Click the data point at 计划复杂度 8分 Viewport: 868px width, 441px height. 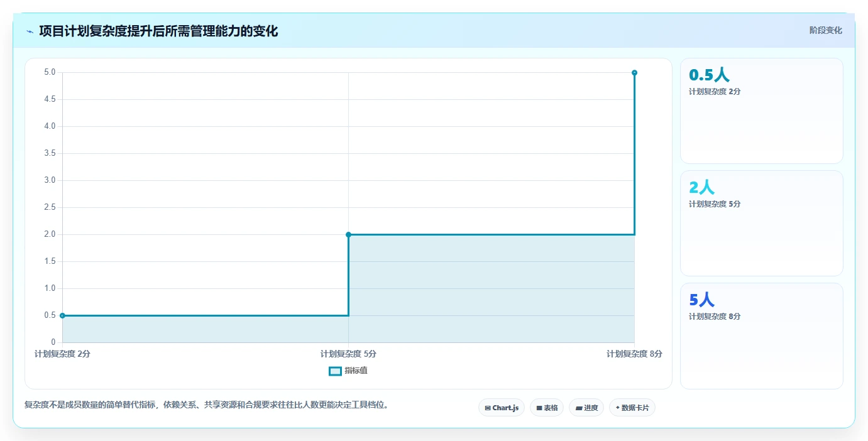click(634, 72)
